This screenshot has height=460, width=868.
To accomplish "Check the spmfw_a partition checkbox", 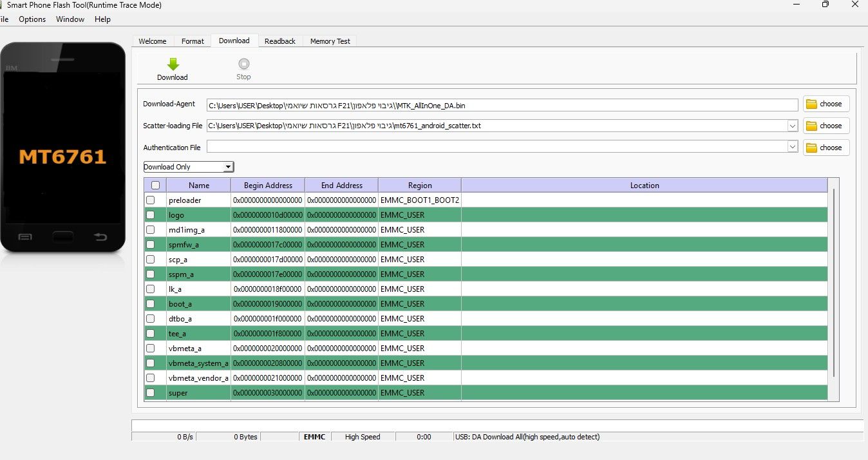I will pos(151,245).
